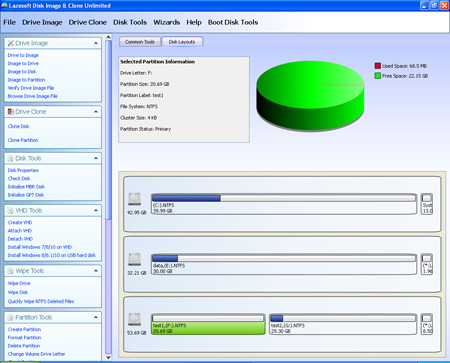Viewport: 450px width, 363px height.
Task: Select the 32.21 GB hard disk icon
Action: 135,259
